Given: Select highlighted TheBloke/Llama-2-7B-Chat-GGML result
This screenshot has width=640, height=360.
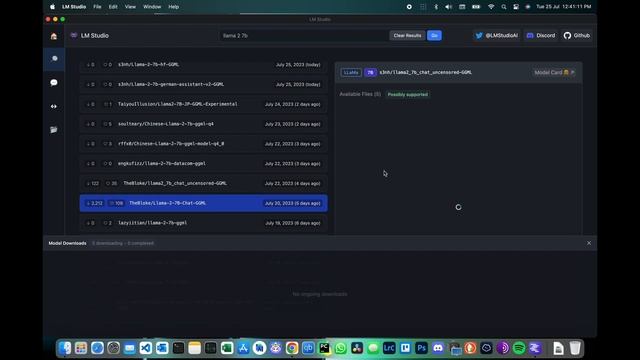Looking at the screenshot, I should 203,203.
